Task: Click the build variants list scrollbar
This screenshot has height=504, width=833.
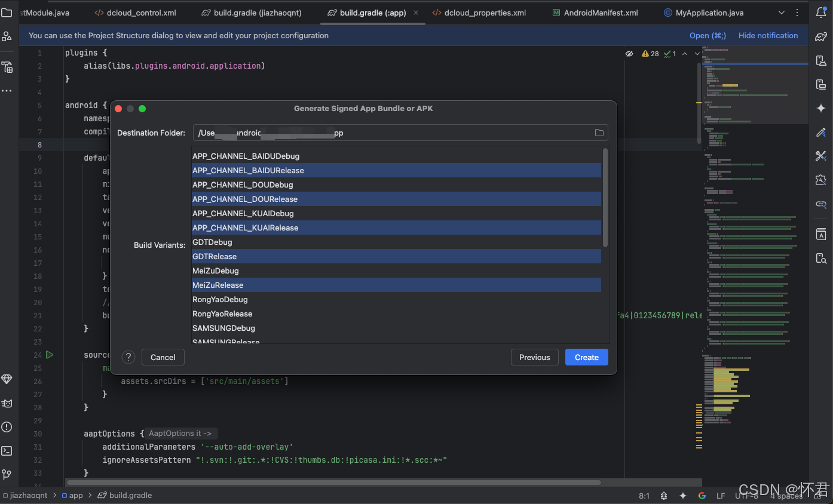Action: 605,198
